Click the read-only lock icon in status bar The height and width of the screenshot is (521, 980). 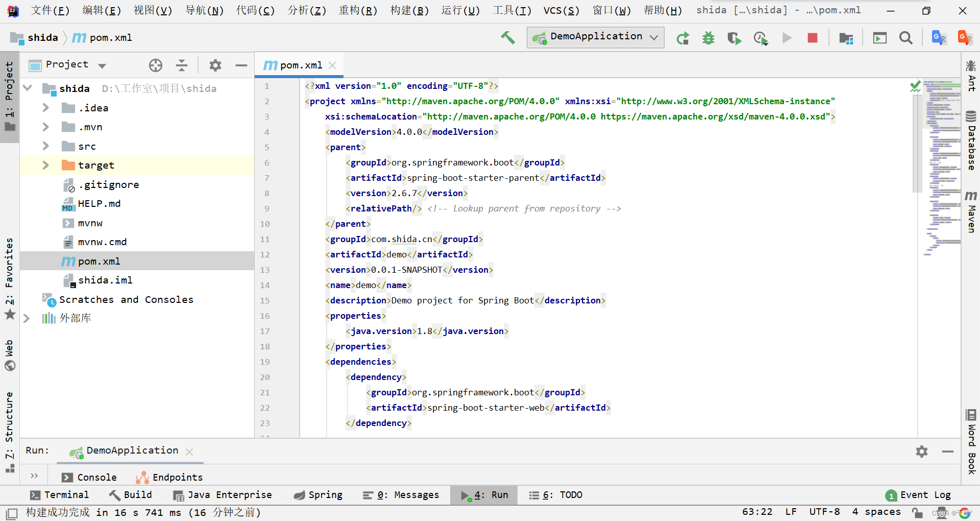click(917, 512)
